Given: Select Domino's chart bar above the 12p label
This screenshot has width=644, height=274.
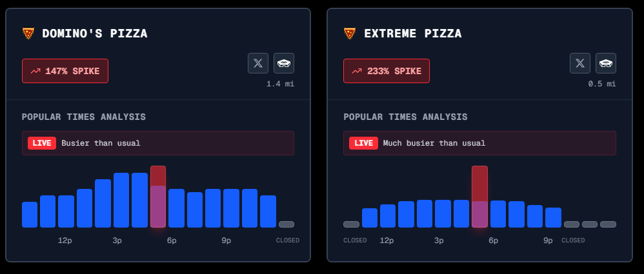Looking at the screenshot, I should (x=66, y=211).
